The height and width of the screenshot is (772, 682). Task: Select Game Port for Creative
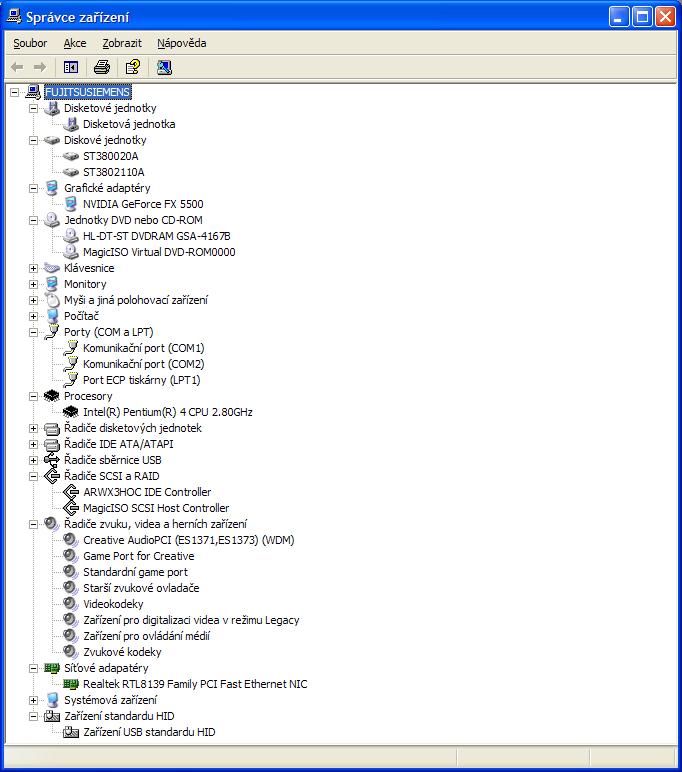pyautogui.click(x=138, y=556)
